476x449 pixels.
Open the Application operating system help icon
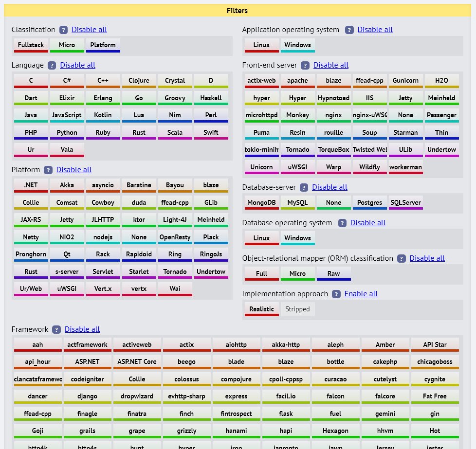tap(349, 30)
